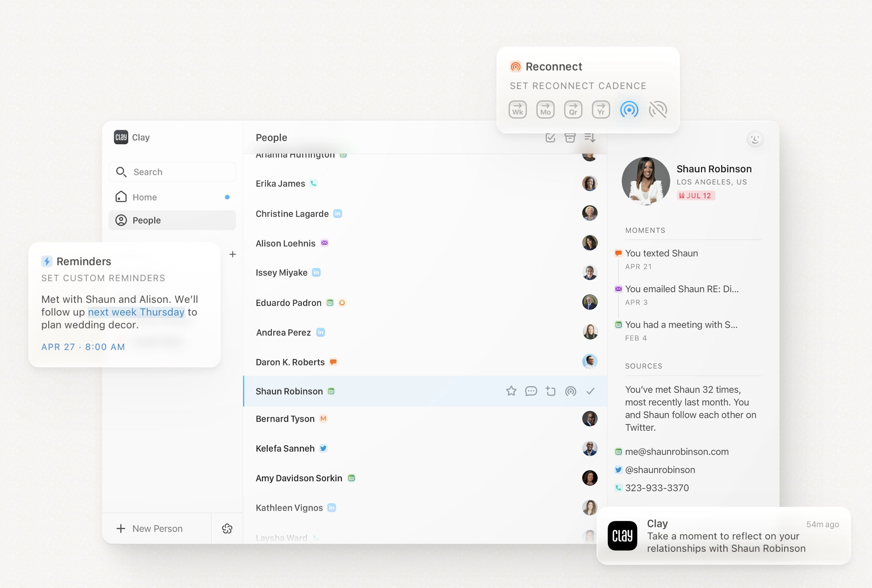Viewport: 872px width, 588px height.
Task: Click the Search field
Action: click(172, 172)
